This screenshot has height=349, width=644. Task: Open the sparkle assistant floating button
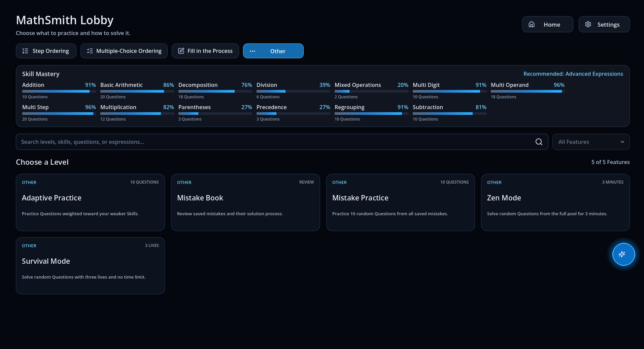coord(623,254)
